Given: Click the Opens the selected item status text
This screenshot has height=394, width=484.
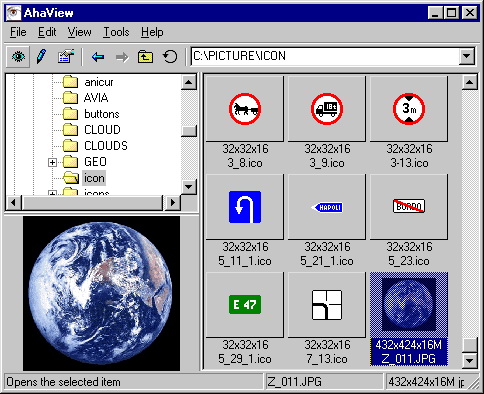Looking at the screenshot, I should coord(63,382).
